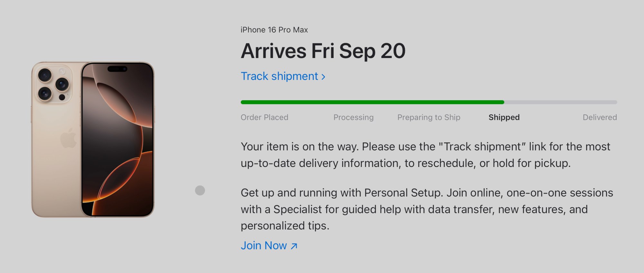Click the camera module on the iPhone image
This screenshot has height=273, width=644.
pyautogui.click(x=53, y=84)
